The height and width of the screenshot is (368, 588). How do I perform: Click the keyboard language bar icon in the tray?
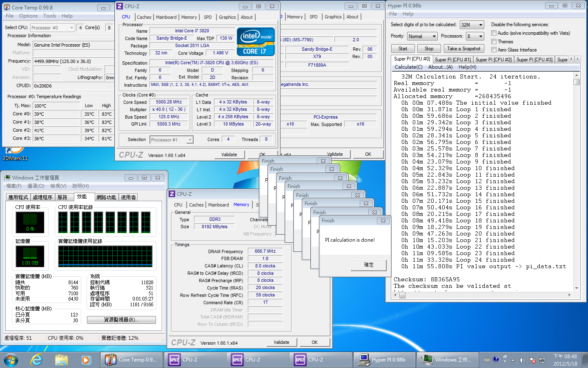tap(487, 360)
